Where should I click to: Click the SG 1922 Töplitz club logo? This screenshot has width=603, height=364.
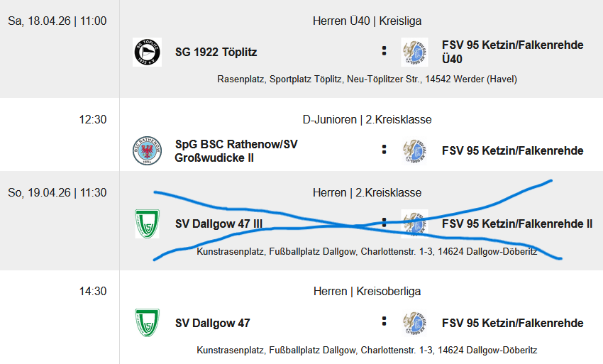coord(147,52)
